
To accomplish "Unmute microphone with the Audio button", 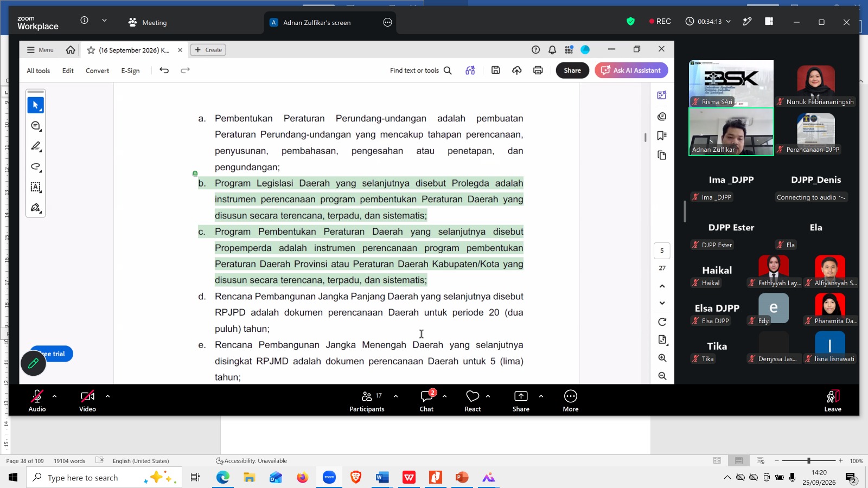I will 37,401.
